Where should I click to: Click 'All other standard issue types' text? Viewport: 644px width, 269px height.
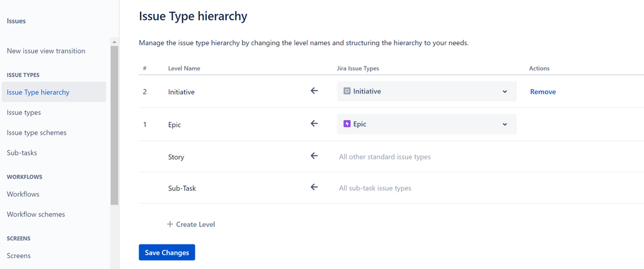[385, 157]
